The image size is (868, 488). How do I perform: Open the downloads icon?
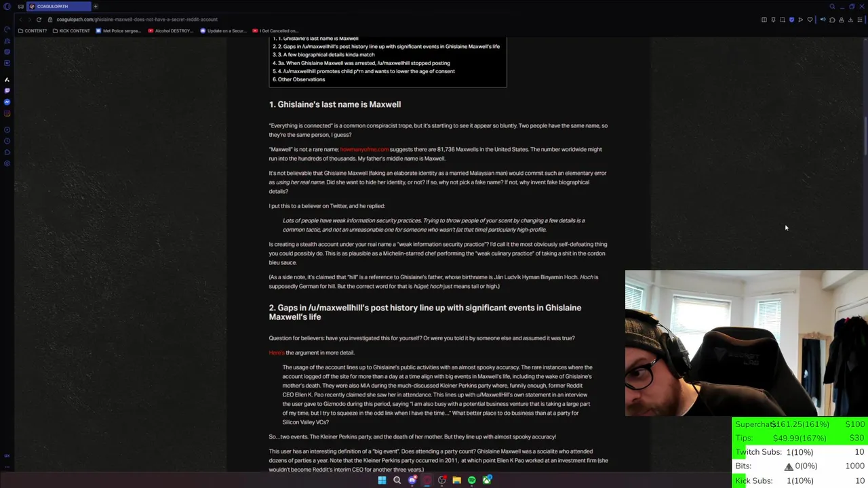(x=850, y=20)
